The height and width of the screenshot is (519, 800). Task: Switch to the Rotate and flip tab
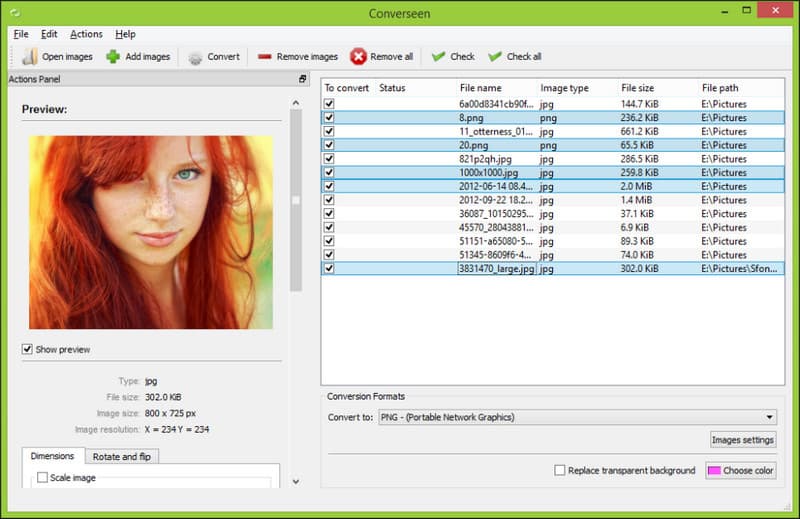tap(121, 456)
